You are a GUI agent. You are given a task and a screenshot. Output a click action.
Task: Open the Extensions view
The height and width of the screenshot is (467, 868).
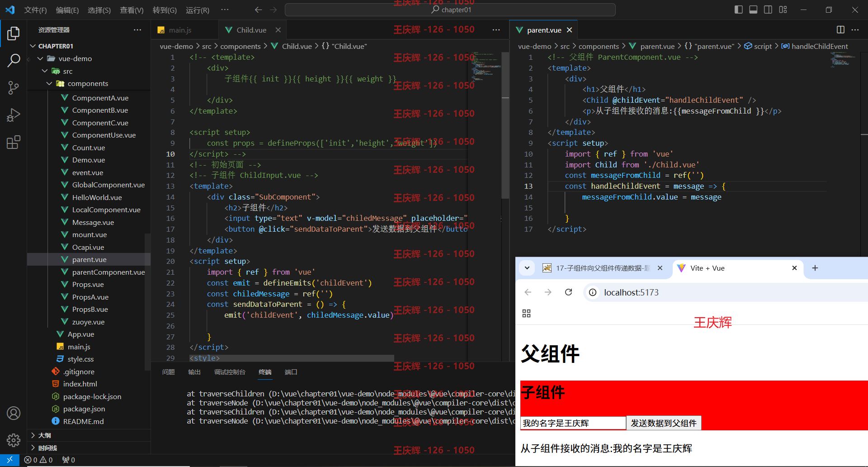[x=14, y=143]
